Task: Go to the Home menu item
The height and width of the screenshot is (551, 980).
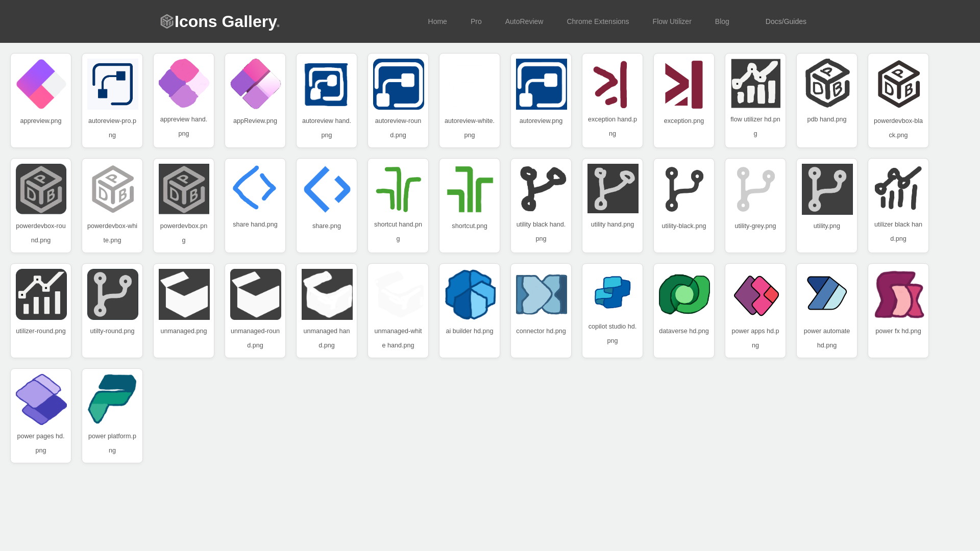Action: 437,21
